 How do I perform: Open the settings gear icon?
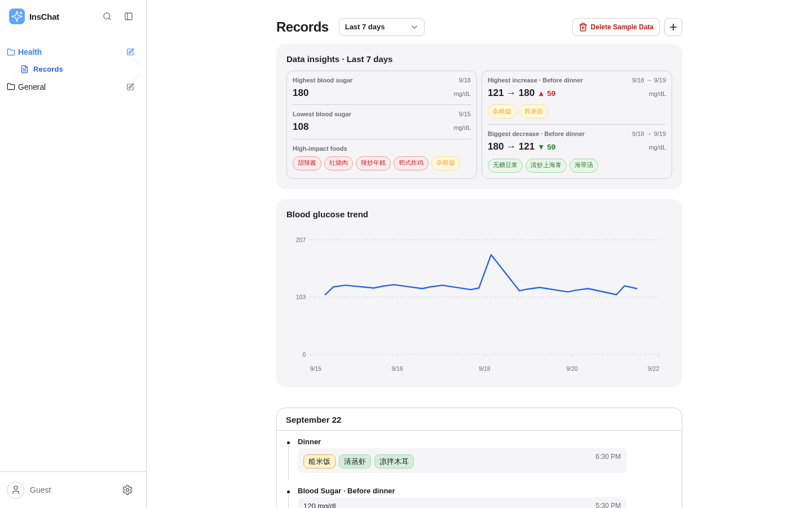point(127,490)
